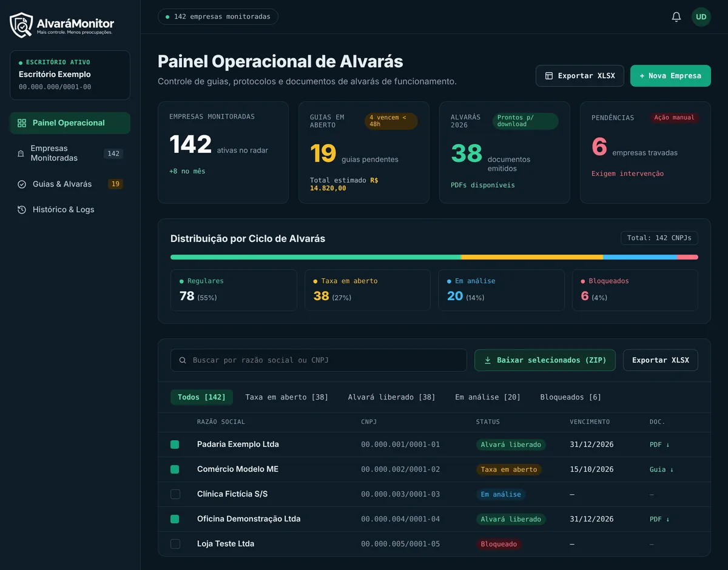Click the Empresas Monitoradas summary card

click(x=223, y=152)
